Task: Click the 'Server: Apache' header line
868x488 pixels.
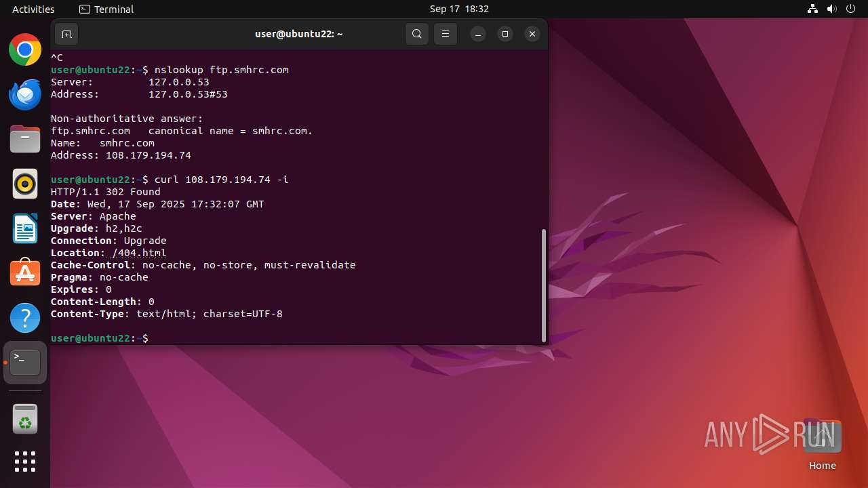Action: [94, 216]
